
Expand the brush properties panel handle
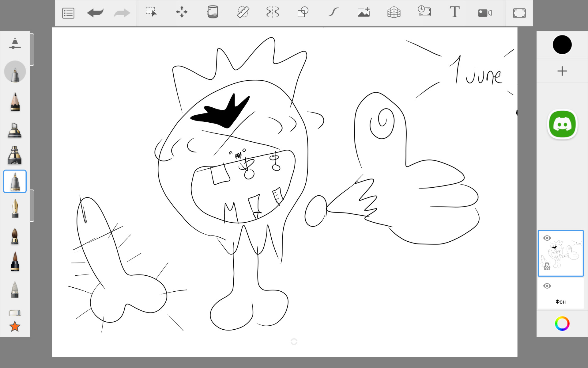pos(32,49)
